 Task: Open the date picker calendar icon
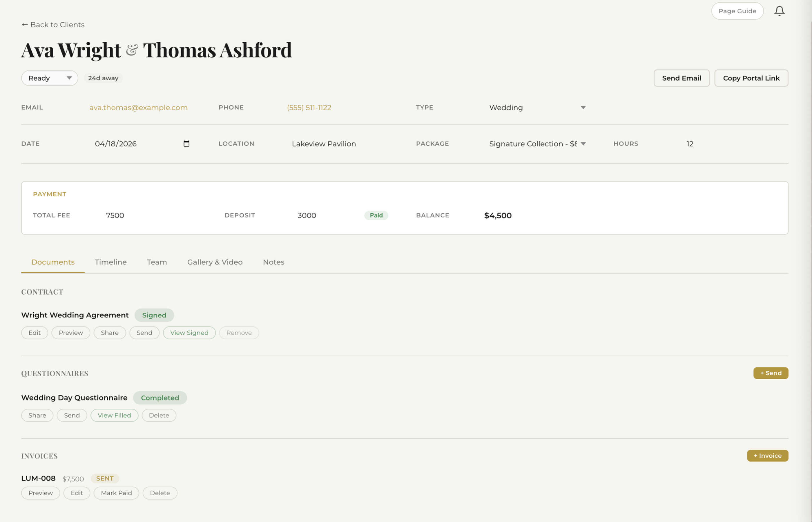pos(186,144)
